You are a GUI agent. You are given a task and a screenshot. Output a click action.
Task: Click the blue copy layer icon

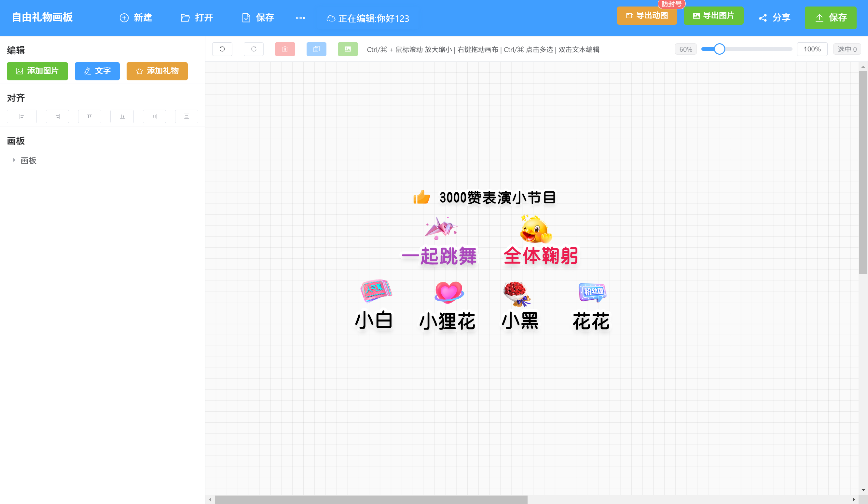[316, 49]
